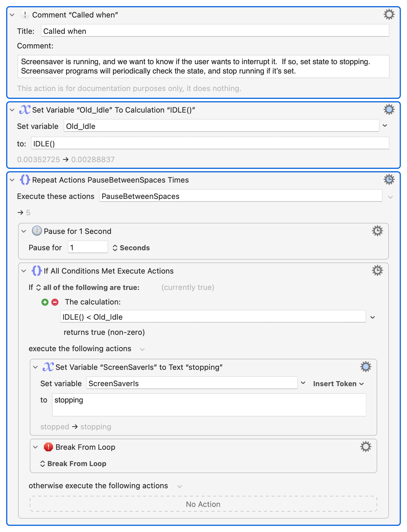Open dropdown next to IDLE() < Old_Idle calculation
The width and height of the screenshot is (407, 532).
pos(373,317)
